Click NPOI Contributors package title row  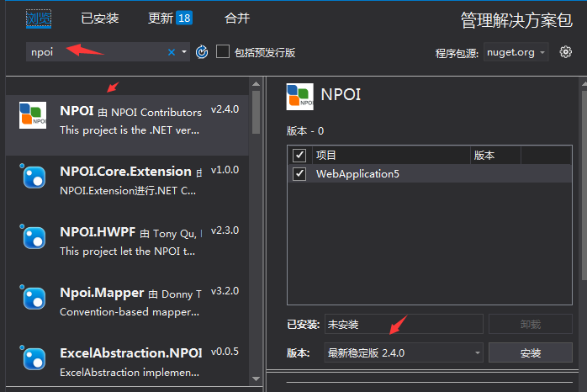click(x=130, y=112)
